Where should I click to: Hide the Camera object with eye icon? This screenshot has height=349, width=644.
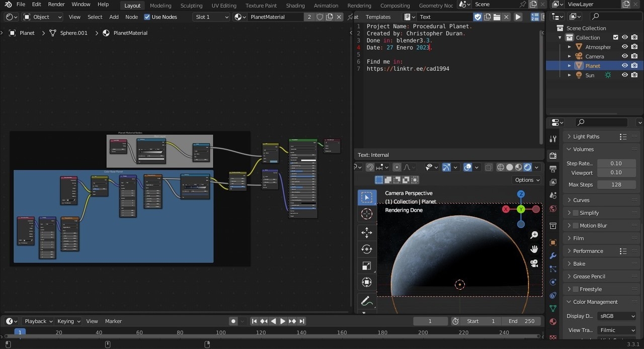click(625, 56)
